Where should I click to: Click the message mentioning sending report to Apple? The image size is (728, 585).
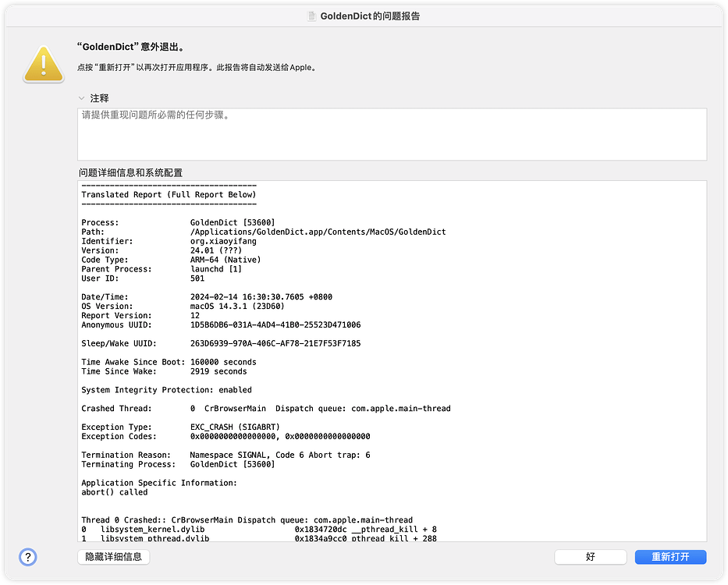coord(197,67)
